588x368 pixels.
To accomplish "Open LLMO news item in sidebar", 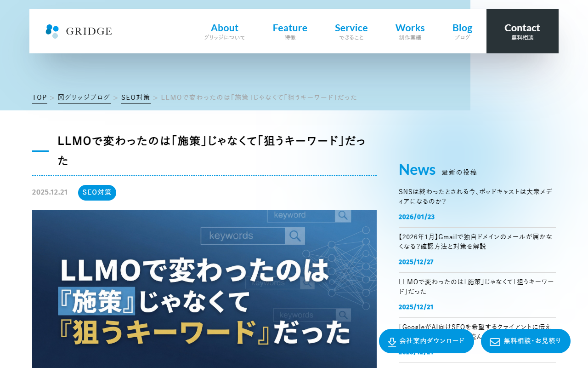I will [476, 287].
